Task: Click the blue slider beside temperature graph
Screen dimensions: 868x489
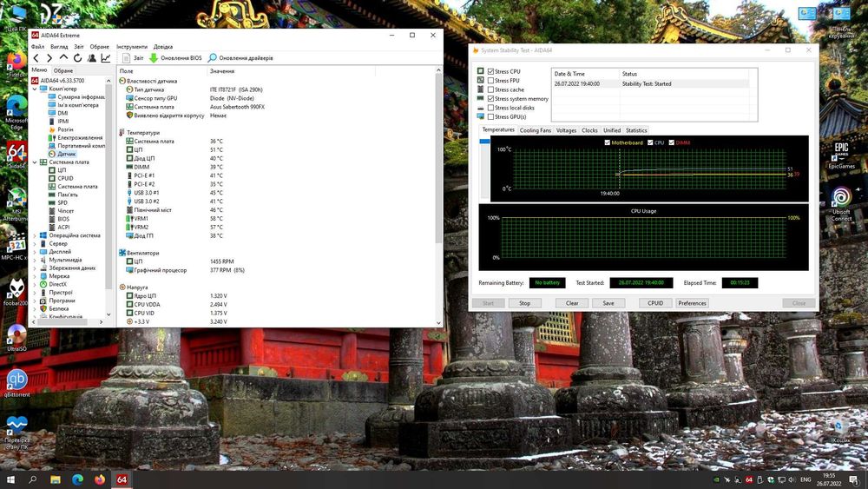Action: click(484, 142)
